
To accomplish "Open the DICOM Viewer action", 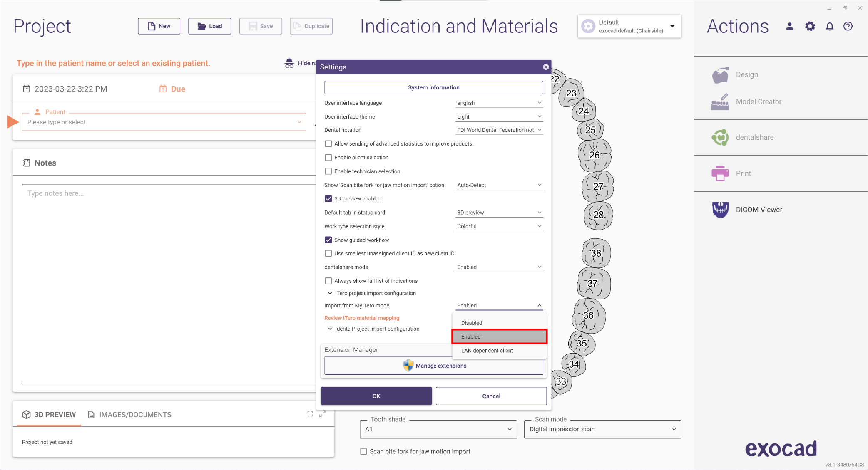I will point(747,210).
